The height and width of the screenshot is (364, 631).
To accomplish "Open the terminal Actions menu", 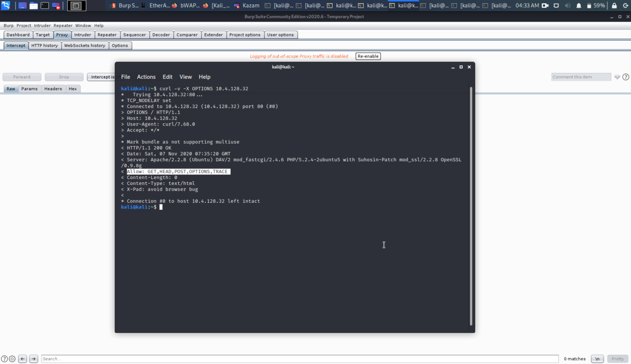I will click(146, 77).
